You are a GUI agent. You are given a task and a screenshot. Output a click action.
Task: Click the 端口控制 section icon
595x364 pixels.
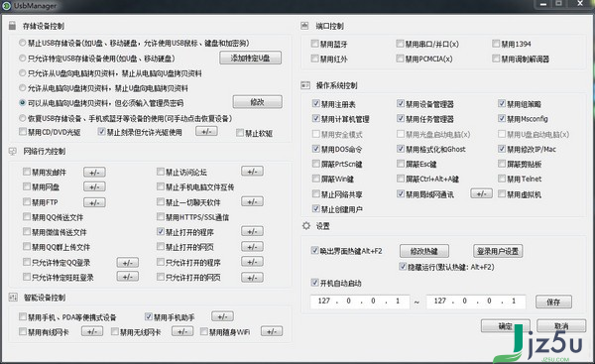pos(304,26)
